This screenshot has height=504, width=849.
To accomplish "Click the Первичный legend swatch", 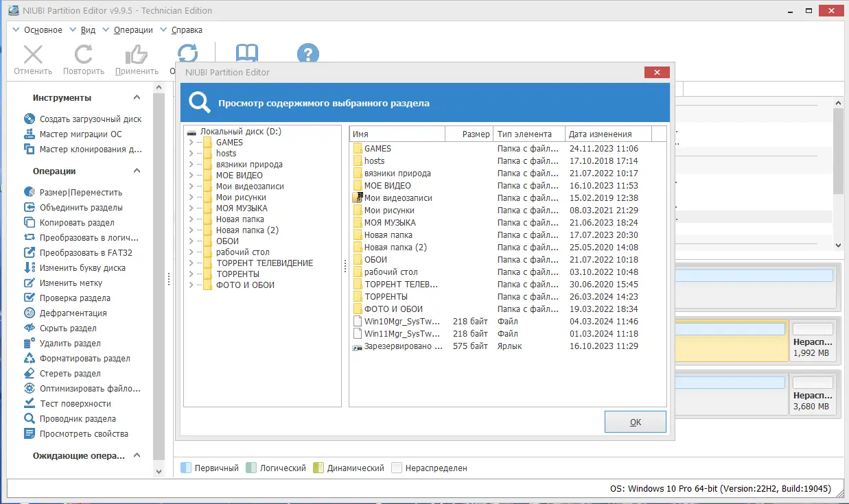I will click(186, 468).
